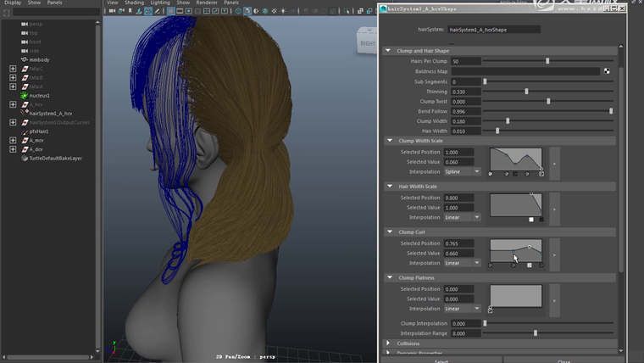Image resolution: width=644 pixels, height=363 pixels.
Task: Click the RIGHT view cube in viewport
Action: click(x=367, y=43)
